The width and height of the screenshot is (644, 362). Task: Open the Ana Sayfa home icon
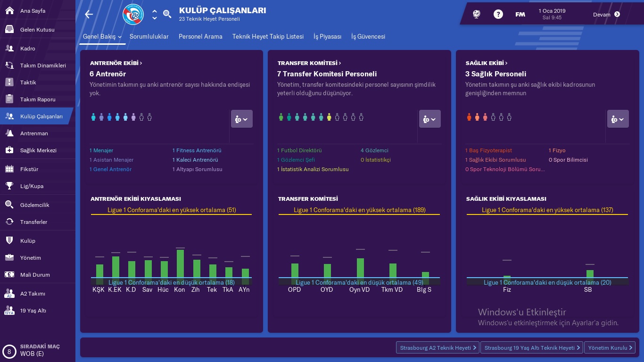click(9, 10)
